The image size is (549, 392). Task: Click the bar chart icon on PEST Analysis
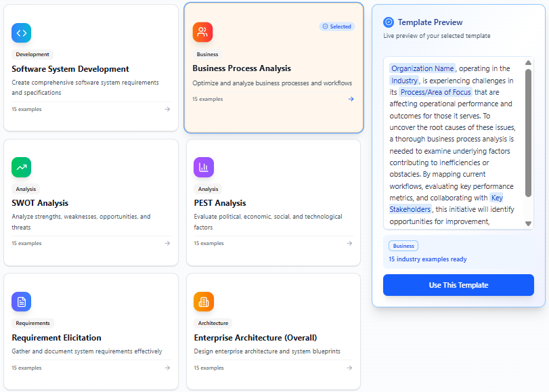(x=203, y=167)
